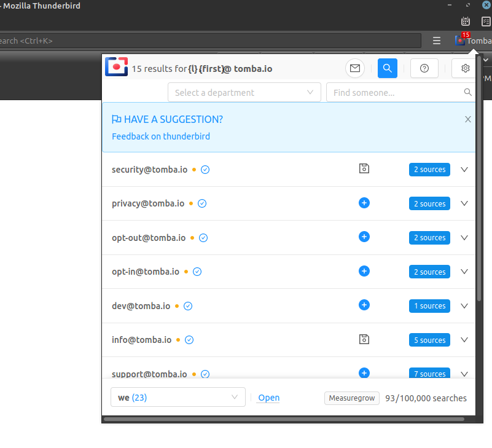Select the opt-in@tomba.io email text

pyautogui.click(x=146, y=272)
